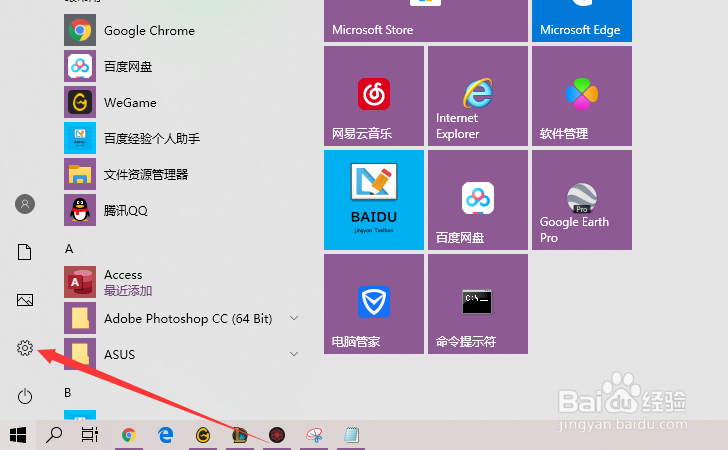Open the Pictures folder icon in sidebar

25,300
